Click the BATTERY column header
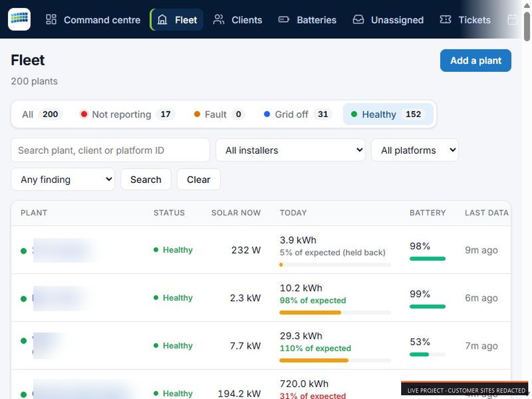The width and height of the screenshot is (532, 399). click(428, 213)
